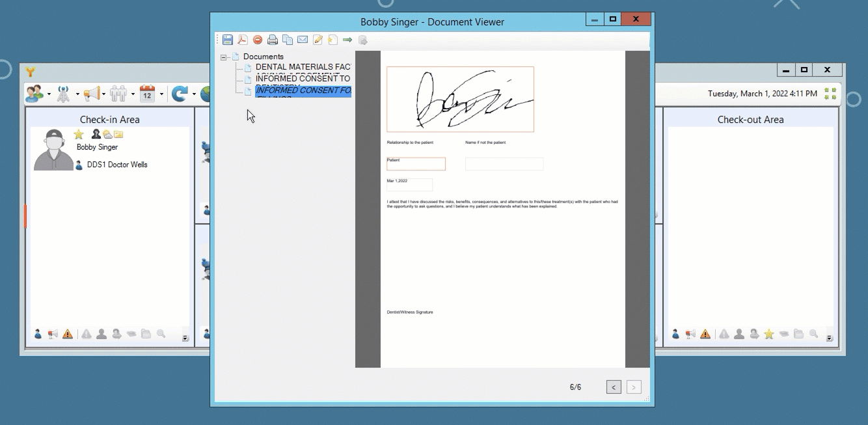The width and height of the screenshot is (868, 425).
Task: Collapse the Documents tree node
Action: point(224,57)
